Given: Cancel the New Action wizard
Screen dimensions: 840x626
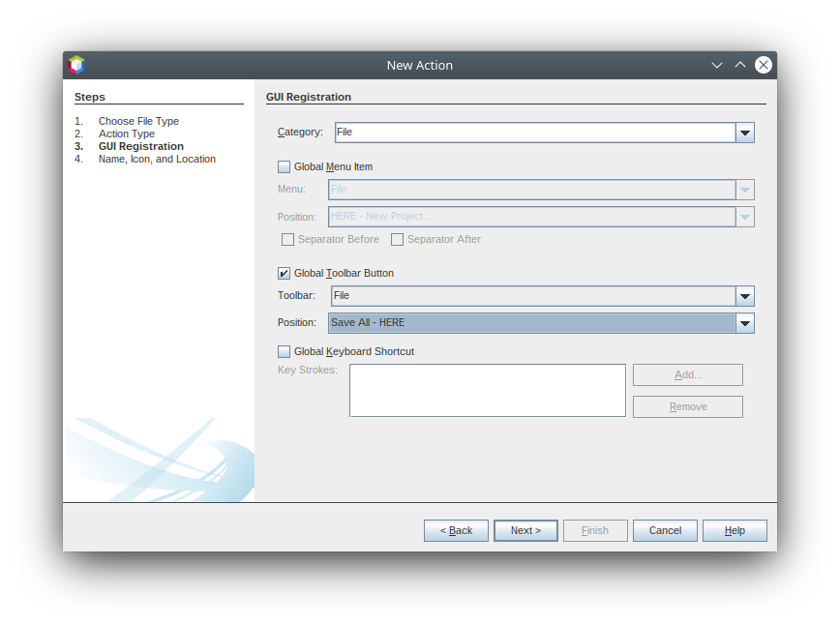Looking at the screenshot, I should coord(665,530).
